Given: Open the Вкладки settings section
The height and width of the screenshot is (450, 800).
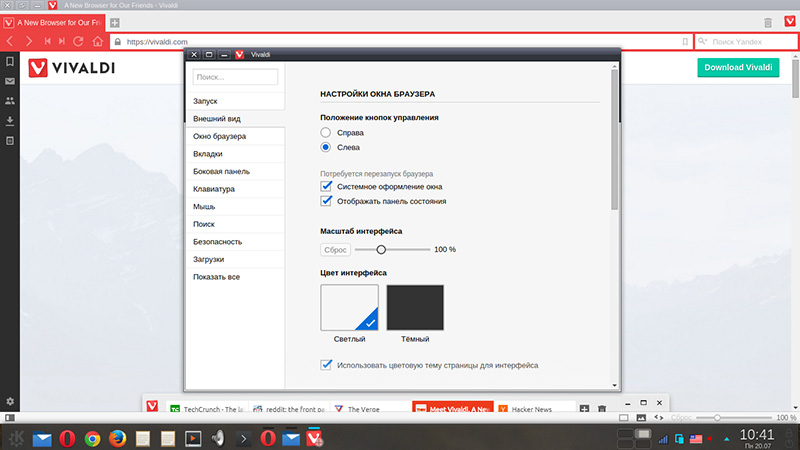Looking at the screenshot, I should tap(235, 154).
